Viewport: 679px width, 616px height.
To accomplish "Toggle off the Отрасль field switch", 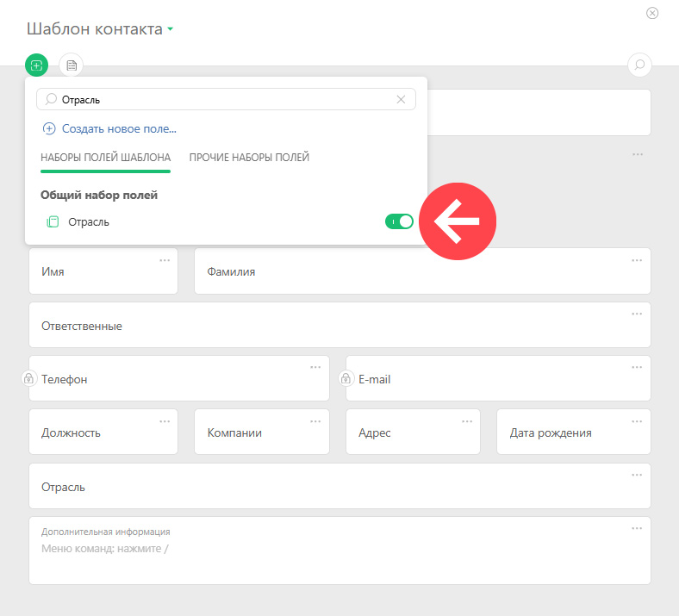I will tap(399, 221).
